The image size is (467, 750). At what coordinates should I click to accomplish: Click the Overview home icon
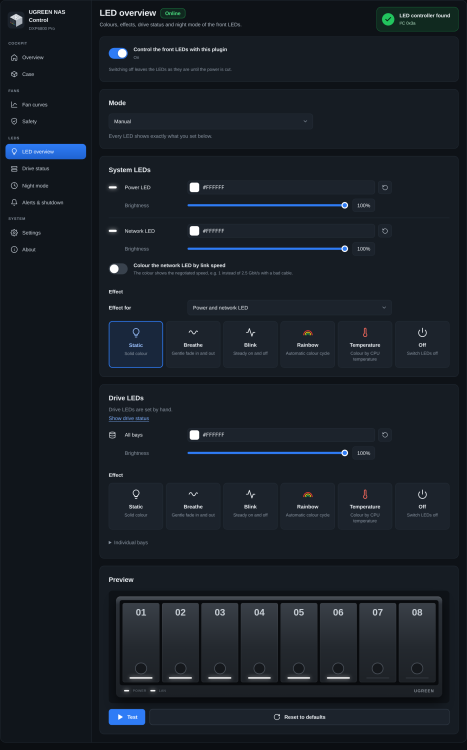[x=14, y=57]
